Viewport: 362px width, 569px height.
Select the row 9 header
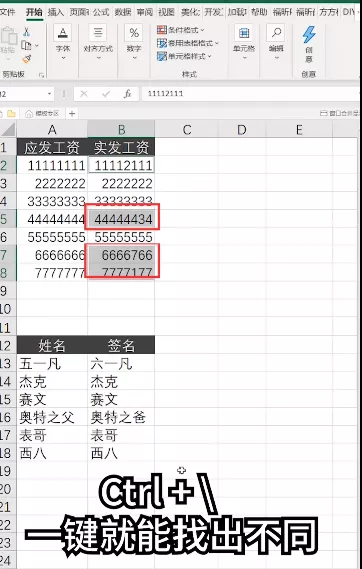point(8,291)
